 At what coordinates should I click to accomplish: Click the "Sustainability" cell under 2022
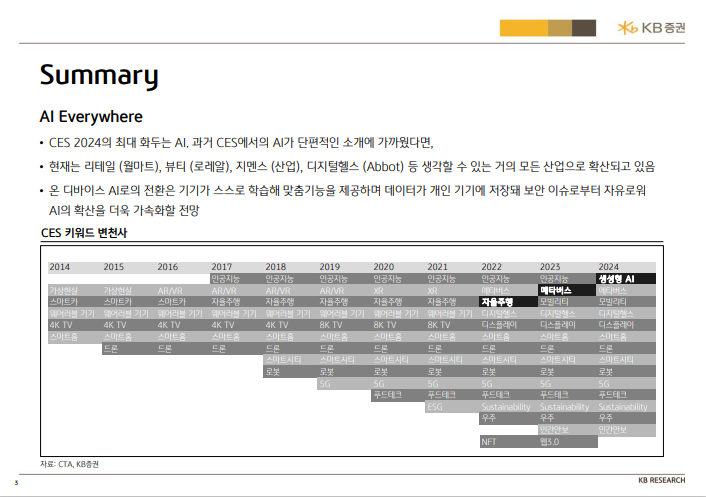point(506,407)
